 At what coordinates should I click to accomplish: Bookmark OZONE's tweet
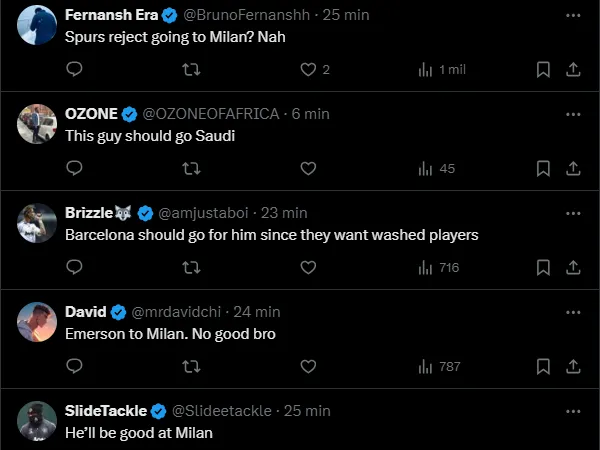tap(543, 168)
